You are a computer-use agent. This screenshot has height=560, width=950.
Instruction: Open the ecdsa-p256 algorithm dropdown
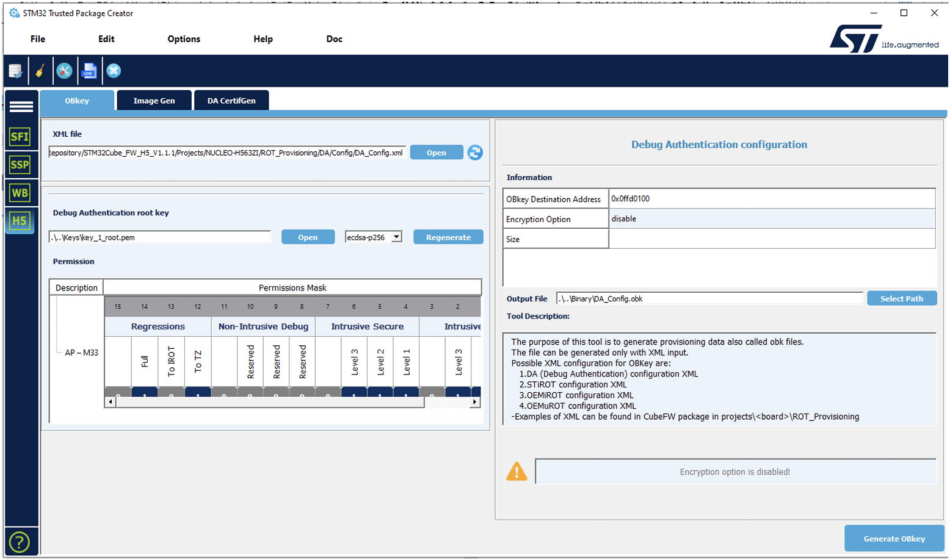(374, 237)
